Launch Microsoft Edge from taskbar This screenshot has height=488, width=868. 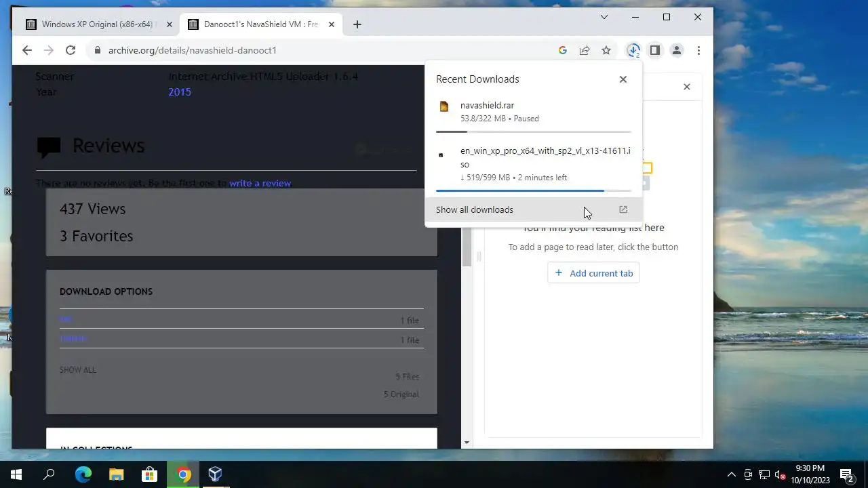[83, 474]
